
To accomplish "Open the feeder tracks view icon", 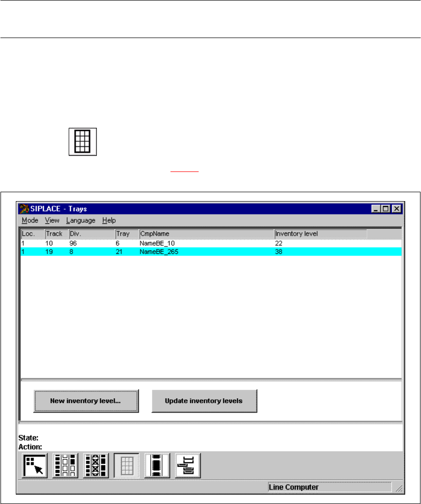I will (x=65, y=465).
